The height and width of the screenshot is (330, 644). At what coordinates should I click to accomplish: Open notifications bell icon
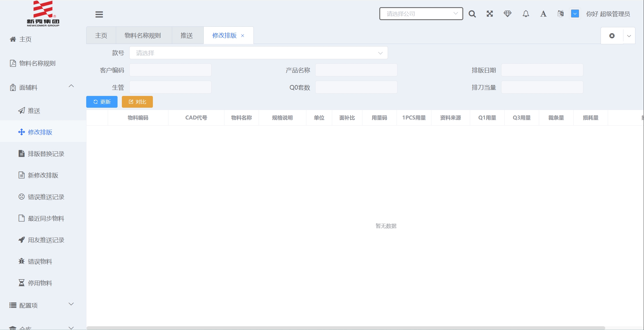point(526,14)
